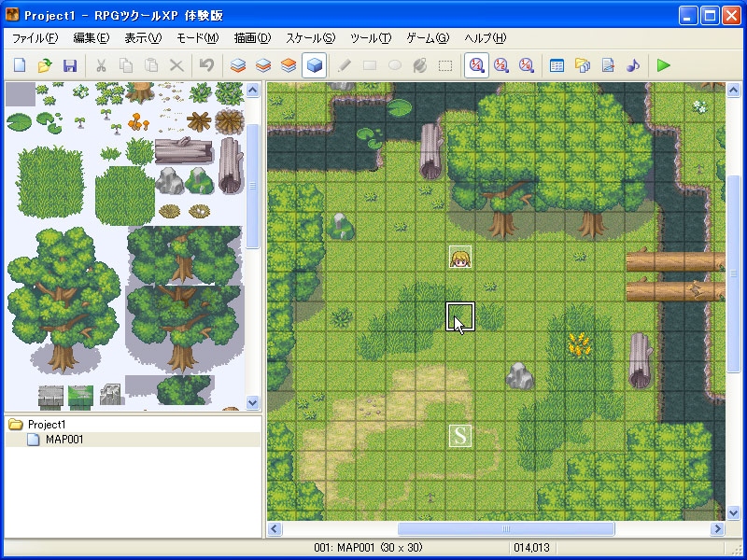Click the New Project toolbar icon

pyautogui.click(x=20, y=64)
